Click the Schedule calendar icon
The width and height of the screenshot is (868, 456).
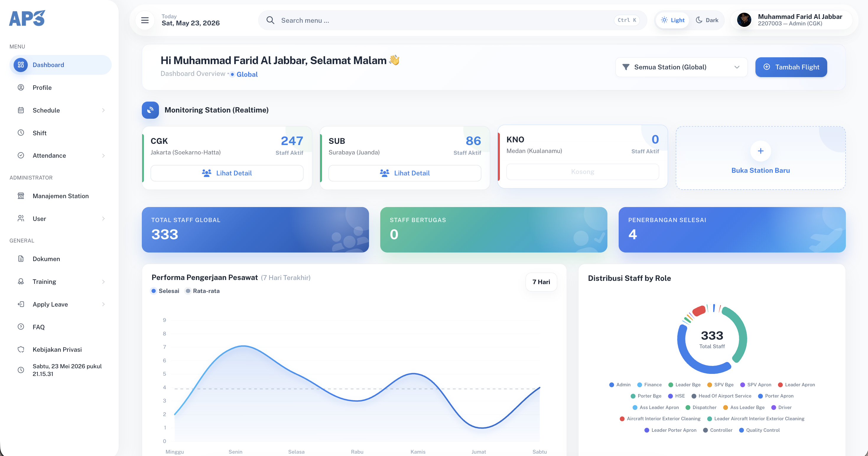[x=21, y=110]
